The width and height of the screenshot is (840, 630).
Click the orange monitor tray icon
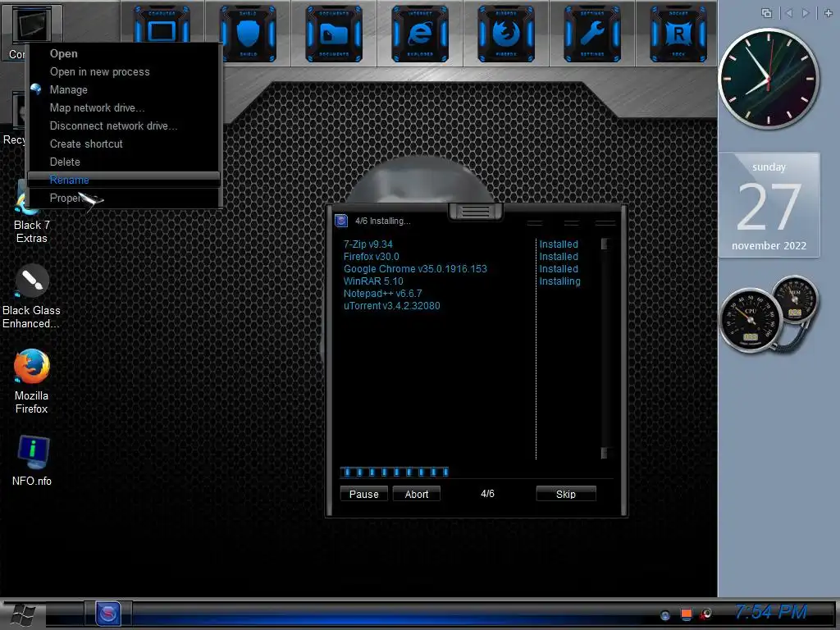[687, 614]
